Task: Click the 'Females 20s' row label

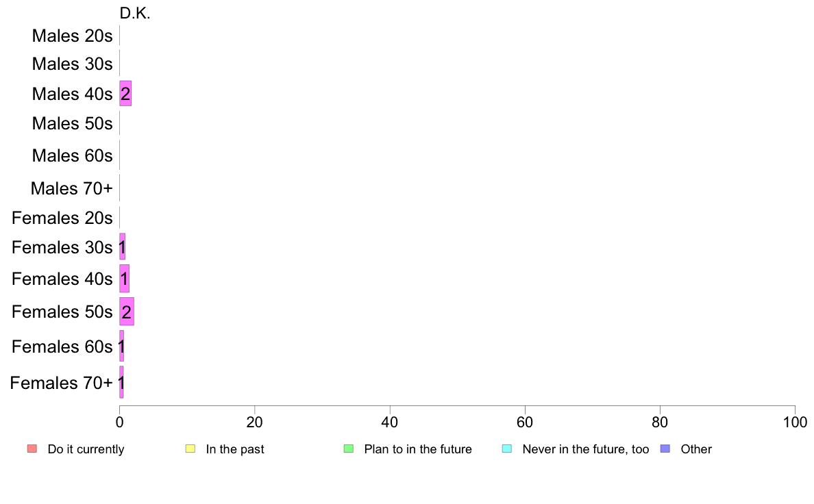Action: 62,218
